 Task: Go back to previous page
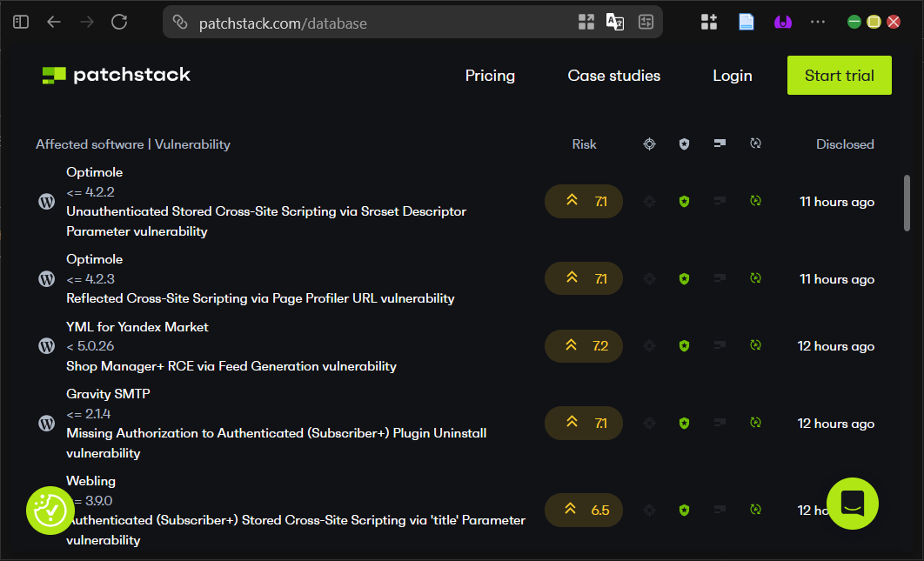pyautogui.click(x=54, y=22)
